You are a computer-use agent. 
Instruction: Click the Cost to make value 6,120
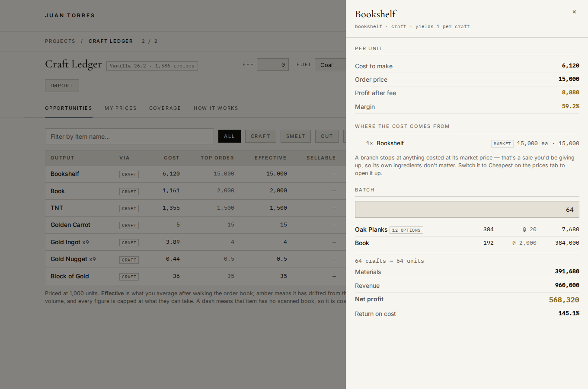[571, 66]
